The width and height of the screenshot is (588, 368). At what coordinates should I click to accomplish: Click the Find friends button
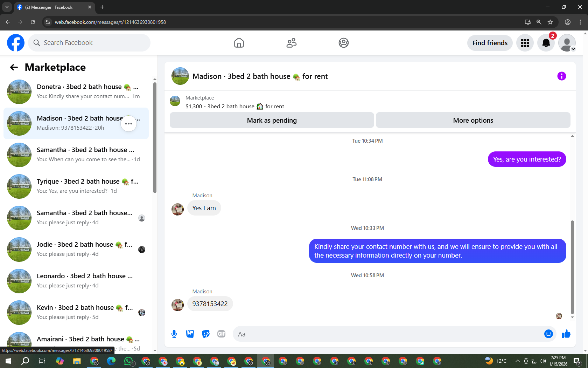(x=490, y=43)
